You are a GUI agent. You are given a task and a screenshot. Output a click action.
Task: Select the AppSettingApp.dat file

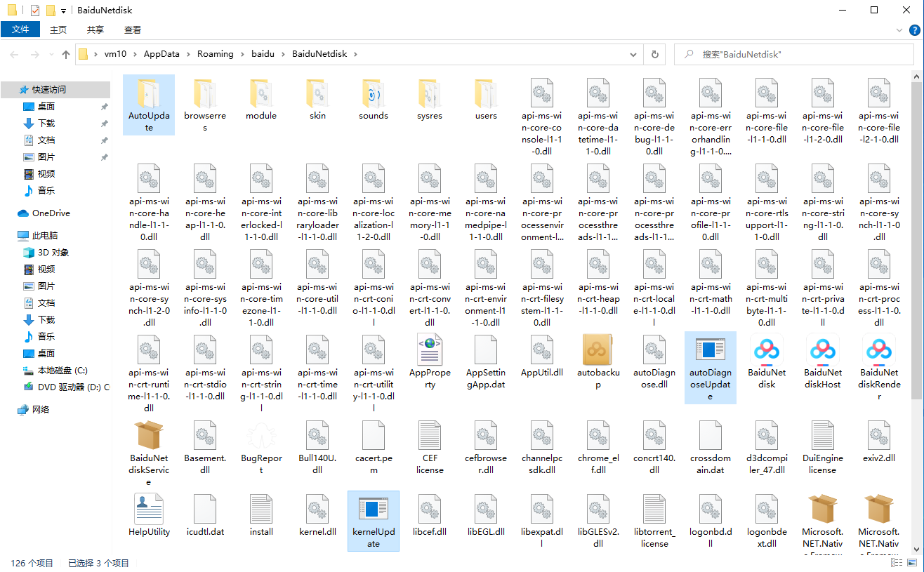486,361
